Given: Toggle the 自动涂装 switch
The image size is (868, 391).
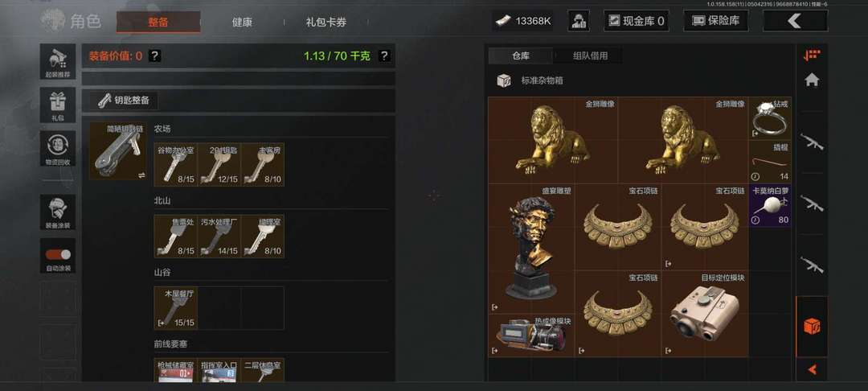Looking at the screenshot, I should 58,255.
